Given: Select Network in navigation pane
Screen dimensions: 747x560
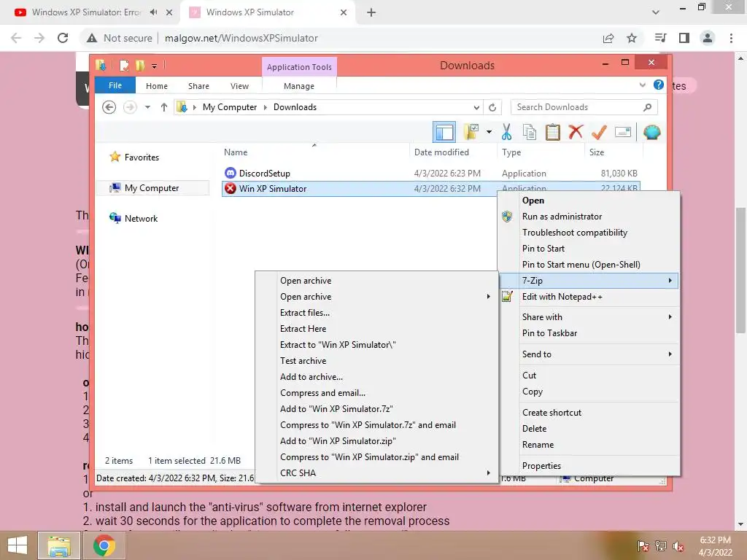Looking at the screenshot, I should [141, 219].
